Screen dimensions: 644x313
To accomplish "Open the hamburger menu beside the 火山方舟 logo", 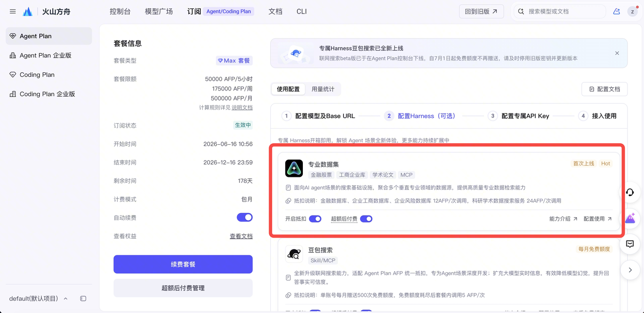I will pos(13,12).
